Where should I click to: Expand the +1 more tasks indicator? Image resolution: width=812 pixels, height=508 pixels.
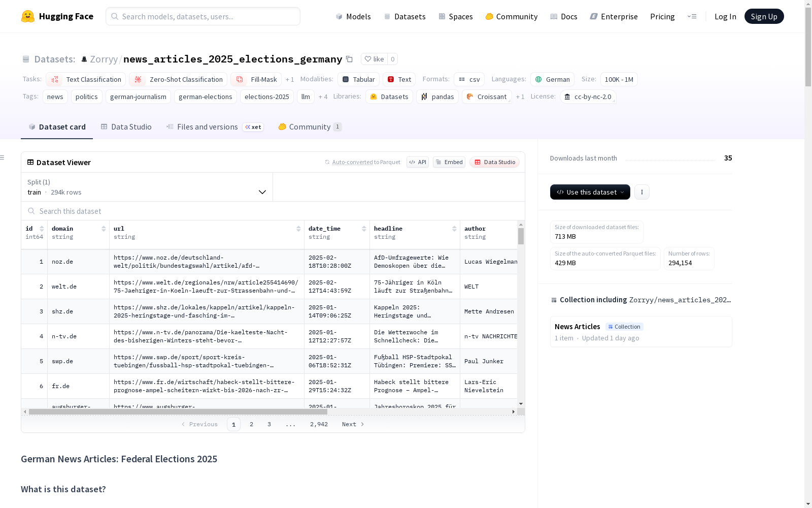(x=290, y=79)
